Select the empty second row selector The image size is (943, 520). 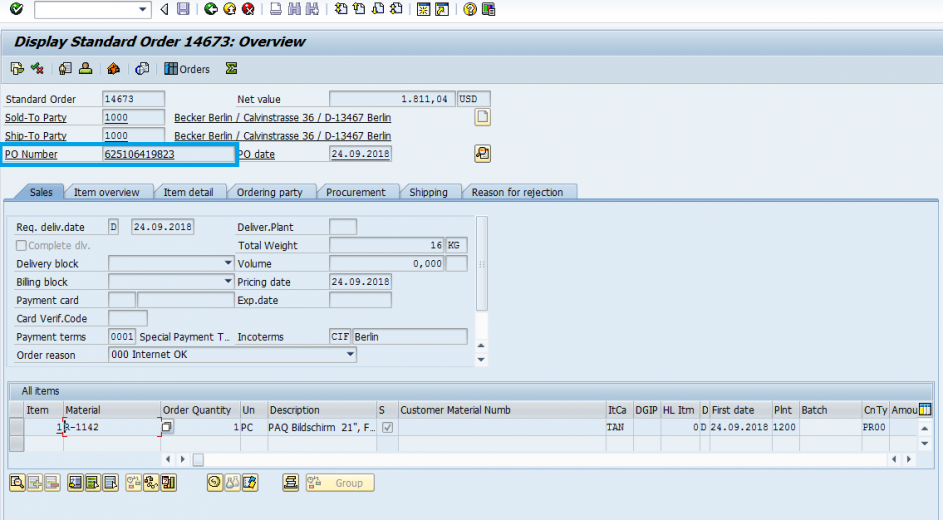click(16, 443)
